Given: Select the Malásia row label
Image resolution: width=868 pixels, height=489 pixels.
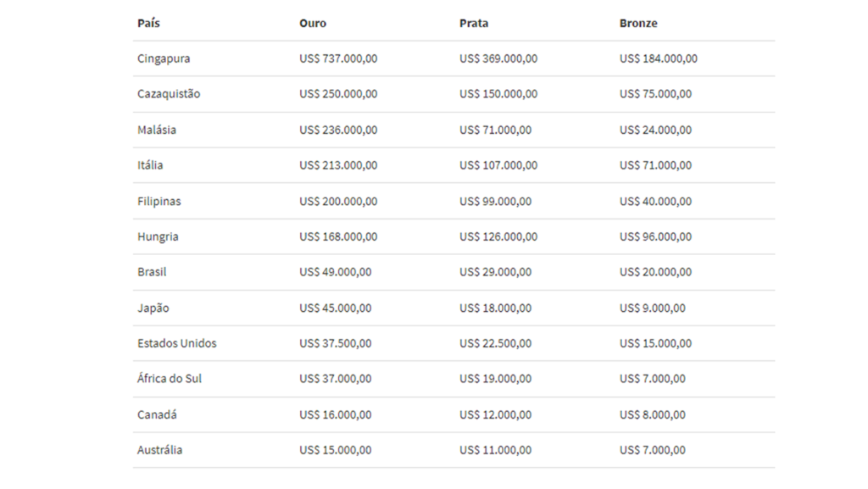Looking at the screenshot, I should tap(157, 131).
